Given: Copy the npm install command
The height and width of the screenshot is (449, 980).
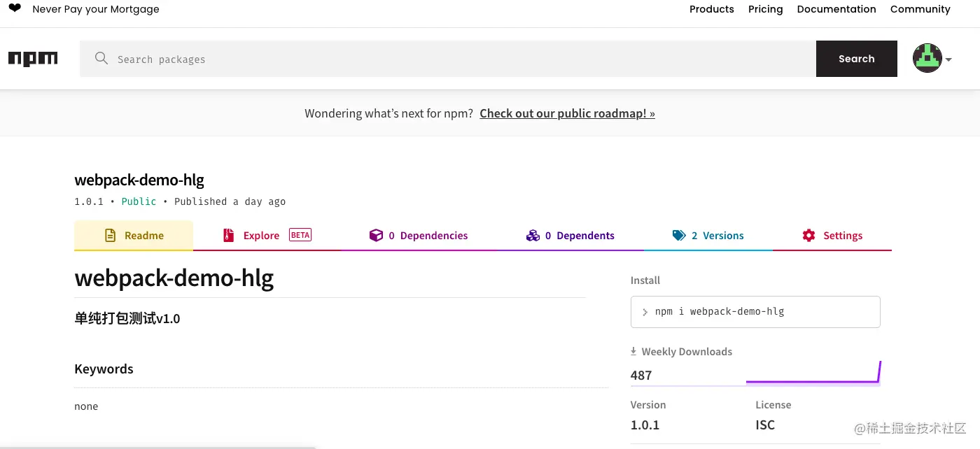Looking at the screenshot, I should click(x=755, y=312).
